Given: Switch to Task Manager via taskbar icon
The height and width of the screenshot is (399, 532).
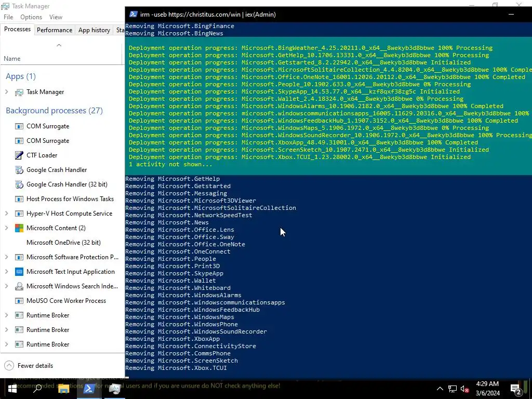Looking at the screenshot, I should point(115,389).
